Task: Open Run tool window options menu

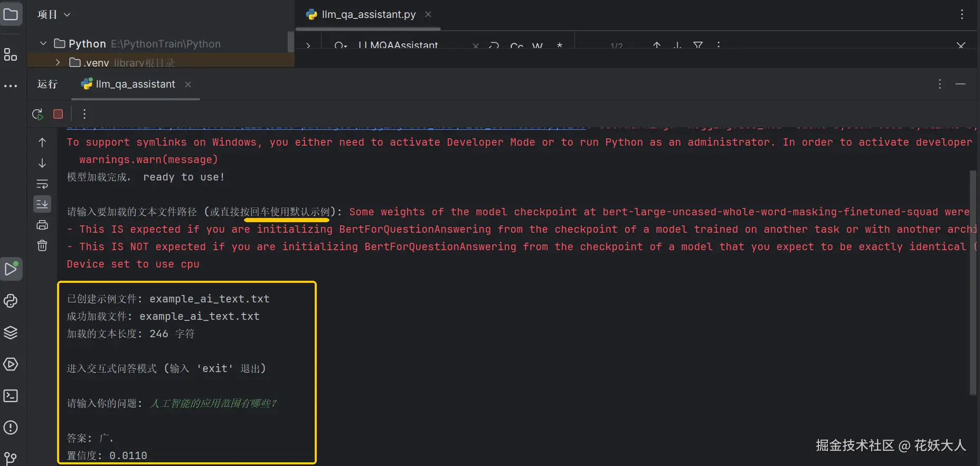Action: (939, 84)
